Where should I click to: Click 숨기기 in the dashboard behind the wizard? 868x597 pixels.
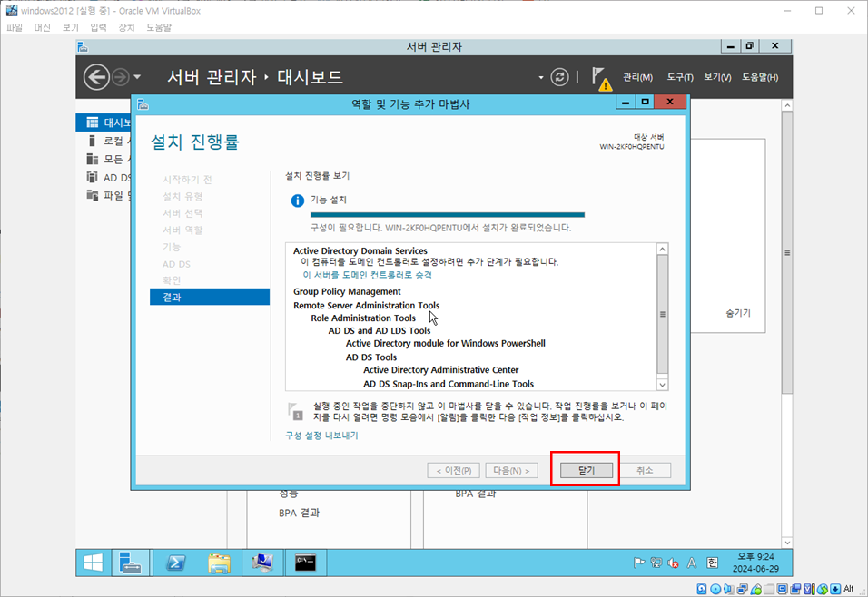(x=738, y=313)
